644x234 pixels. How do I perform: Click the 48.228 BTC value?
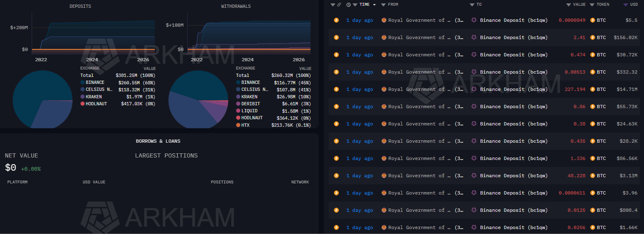click(x=577, y=176)
